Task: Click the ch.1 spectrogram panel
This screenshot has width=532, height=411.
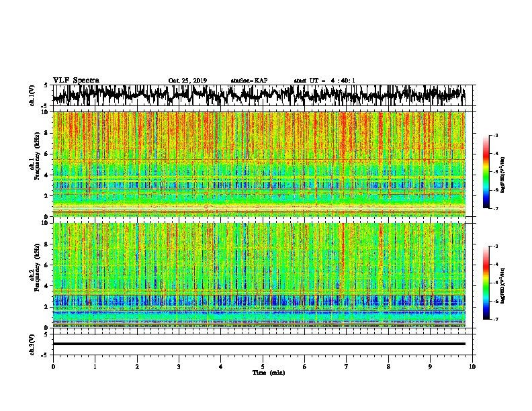Action: 259,164
